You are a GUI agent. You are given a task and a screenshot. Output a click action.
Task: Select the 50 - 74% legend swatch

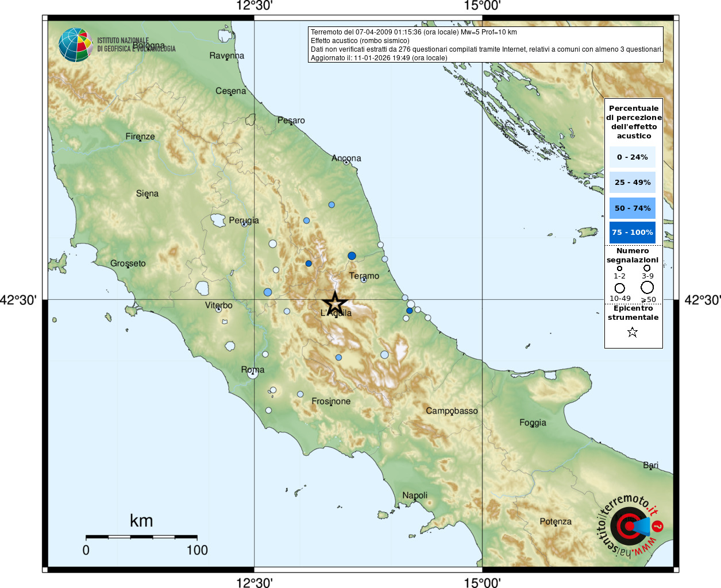tap(632, 208)
